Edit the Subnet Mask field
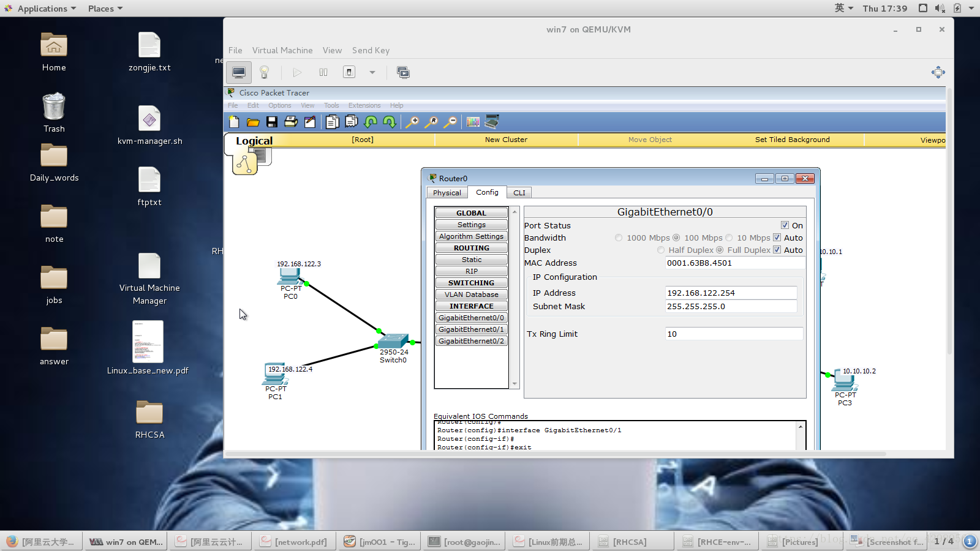 point(731,307)
